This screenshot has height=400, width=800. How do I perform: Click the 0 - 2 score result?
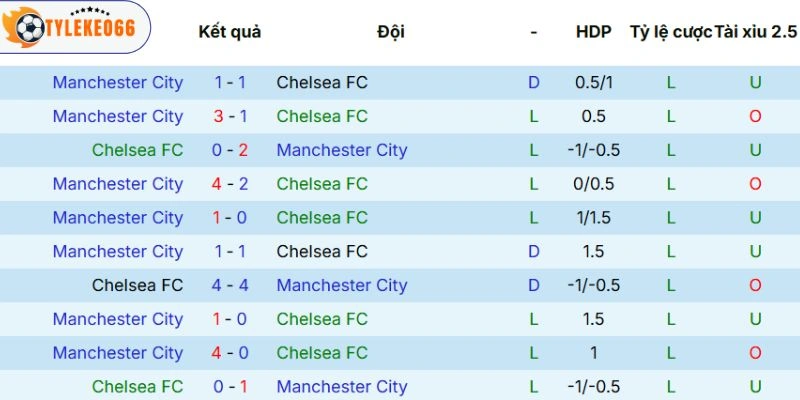[x=230, y=150]
